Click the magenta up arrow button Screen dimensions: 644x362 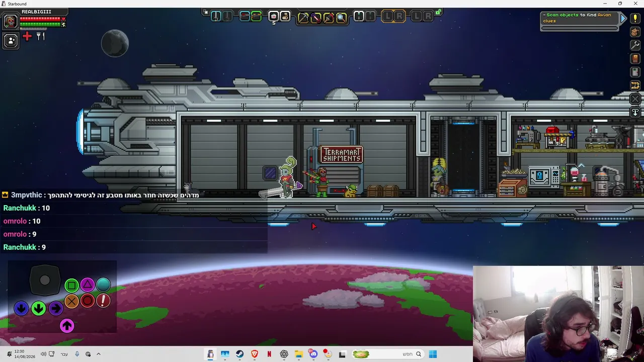pos(67,326)
